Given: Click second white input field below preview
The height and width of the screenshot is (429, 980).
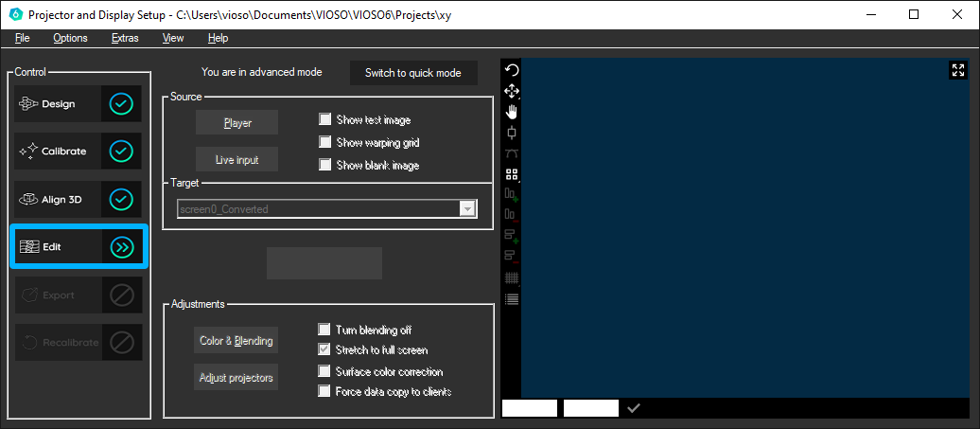Looking at the screenshot, I should click(x=591, y=408).
